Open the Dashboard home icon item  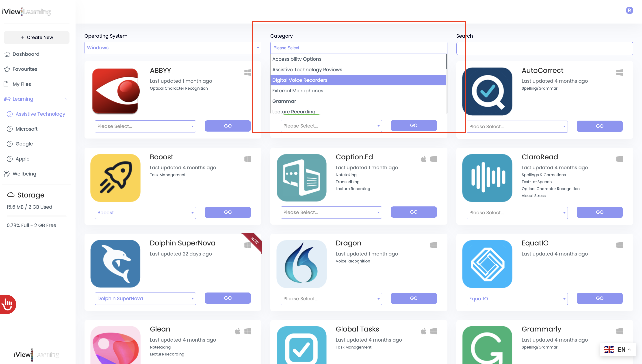(x=22, y=54)
